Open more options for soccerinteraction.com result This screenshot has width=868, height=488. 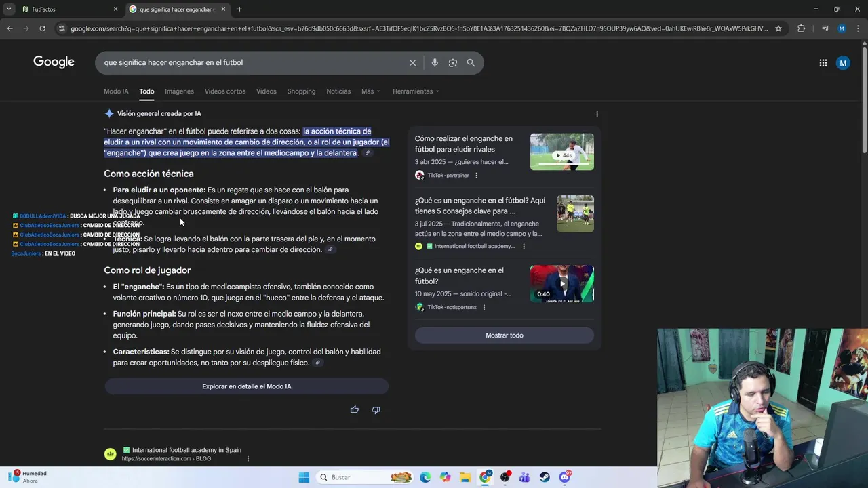[x=248, y=459]
